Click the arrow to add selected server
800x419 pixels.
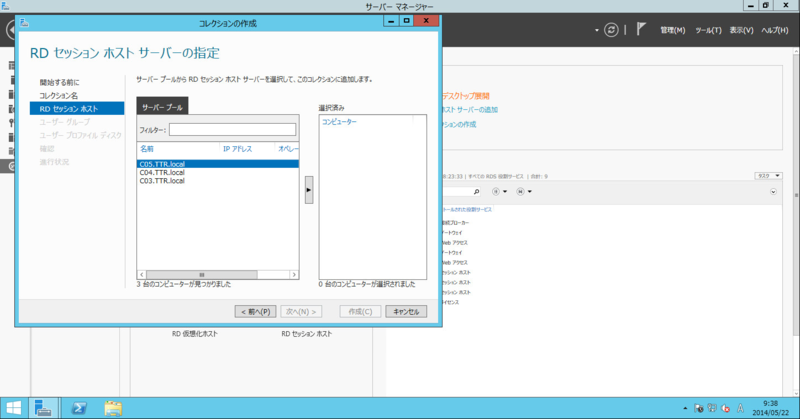[309, 190]
